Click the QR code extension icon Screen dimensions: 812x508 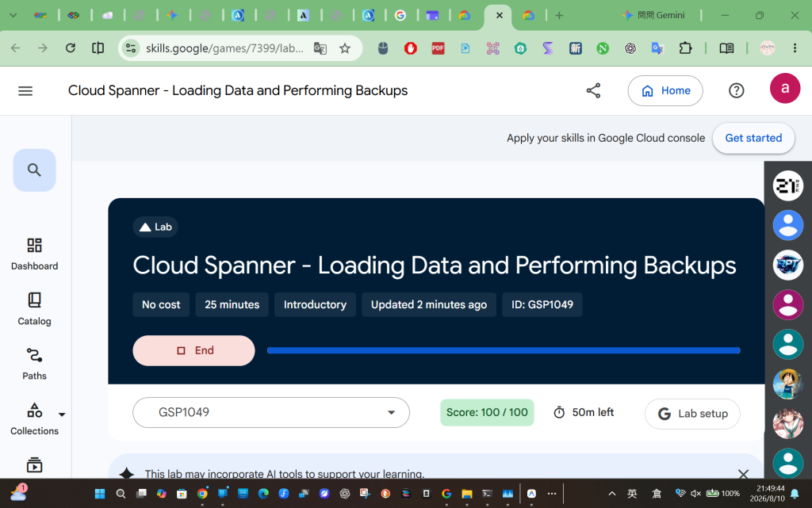[x=493, y=48]
